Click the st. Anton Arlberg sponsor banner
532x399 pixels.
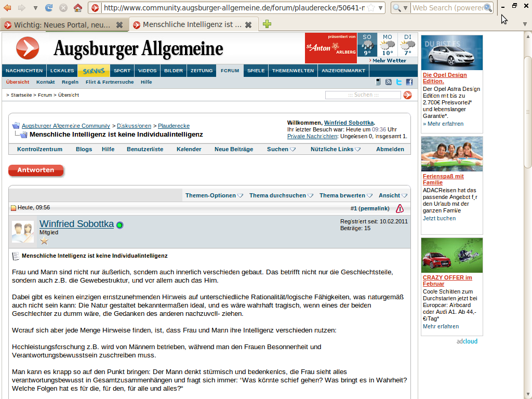pyautogui.click(x=331, y=48)
